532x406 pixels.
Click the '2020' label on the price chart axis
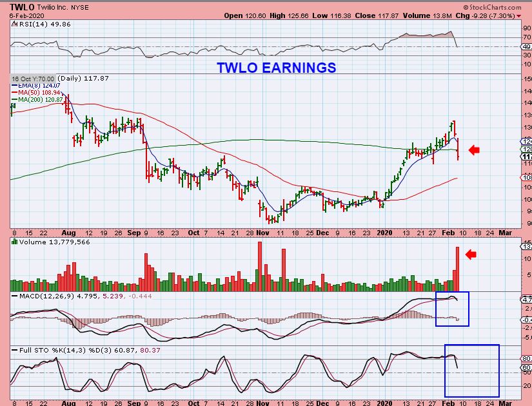[x=385, y=233]
